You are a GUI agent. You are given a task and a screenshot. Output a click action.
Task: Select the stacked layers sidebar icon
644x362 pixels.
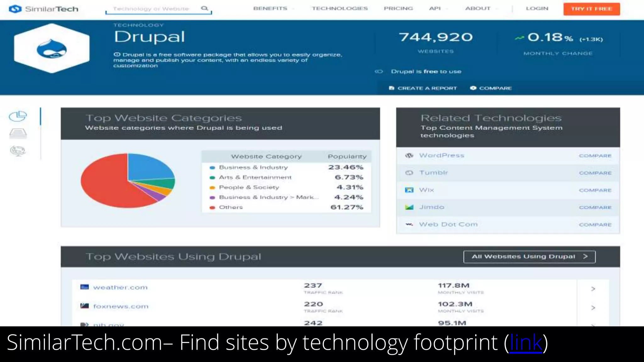(x=18, y=133)
